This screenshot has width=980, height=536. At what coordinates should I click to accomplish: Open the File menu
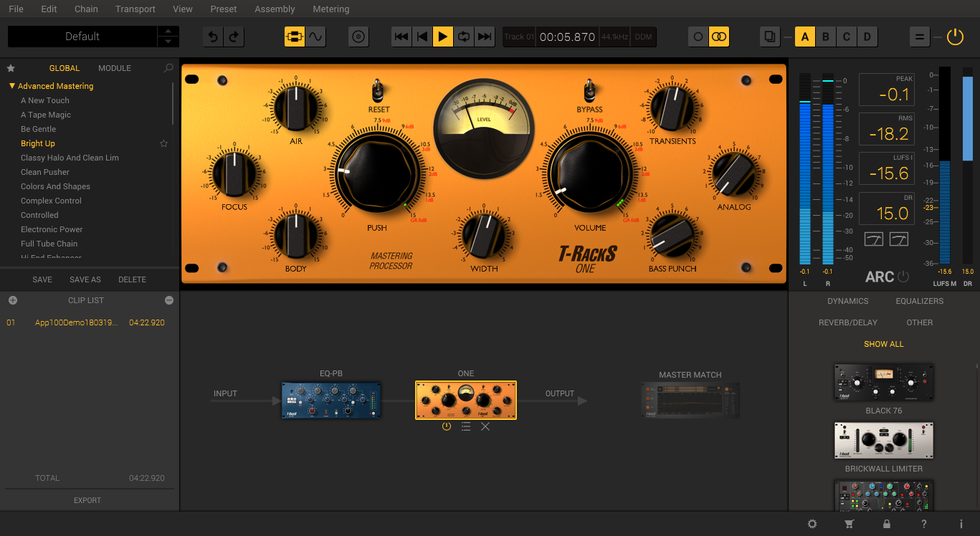coord(16,9)
